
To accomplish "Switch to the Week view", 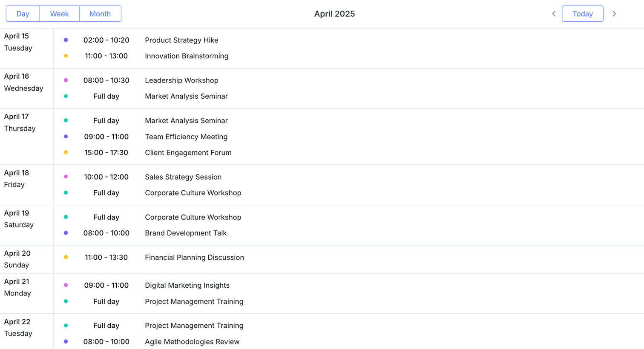I will (59, 14).
